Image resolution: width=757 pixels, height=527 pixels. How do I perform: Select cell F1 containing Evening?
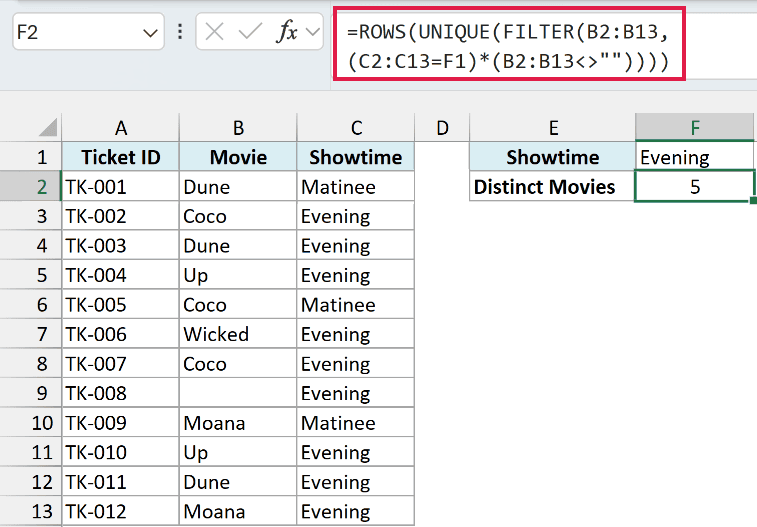pos(695,157)
